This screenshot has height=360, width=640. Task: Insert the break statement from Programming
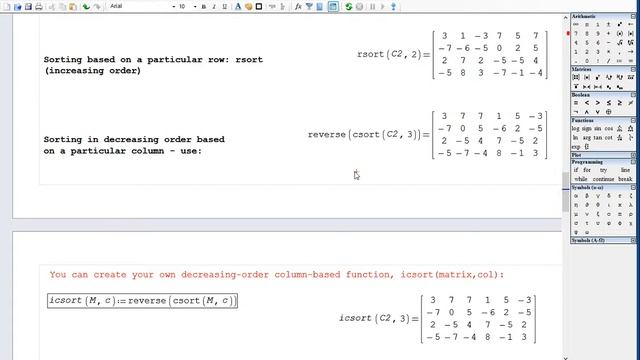pos(625,179)
